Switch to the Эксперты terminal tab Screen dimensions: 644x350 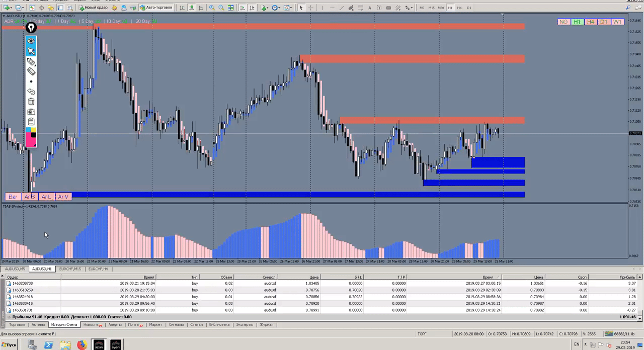(245, 325)
